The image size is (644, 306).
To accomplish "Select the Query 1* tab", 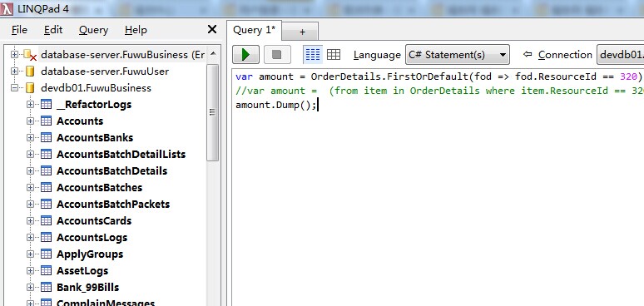I will tap(255, 30).
